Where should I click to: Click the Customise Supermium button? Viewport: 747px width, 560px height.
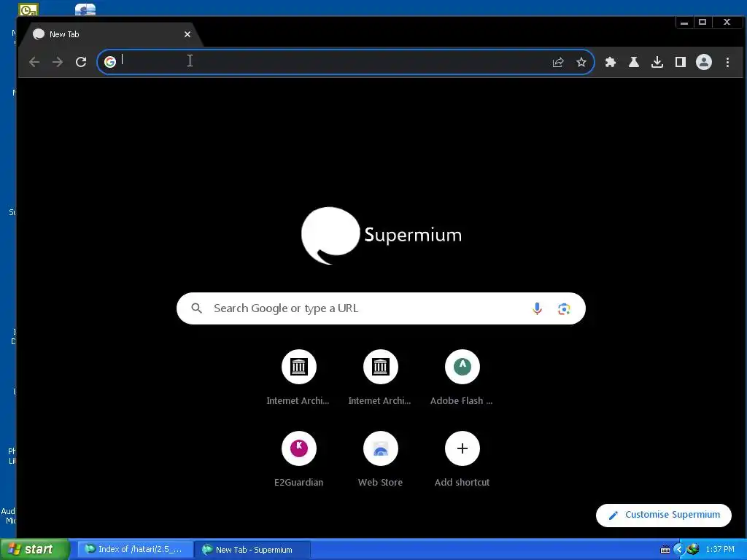(664, 516)
